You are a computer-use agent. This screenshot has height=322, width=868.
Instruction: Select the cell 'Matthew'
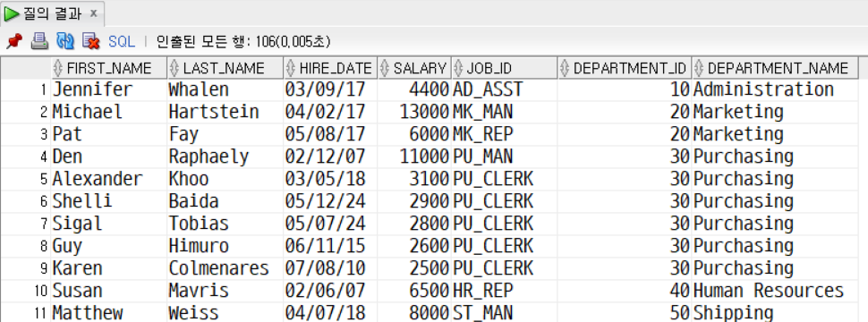[109, 312]
